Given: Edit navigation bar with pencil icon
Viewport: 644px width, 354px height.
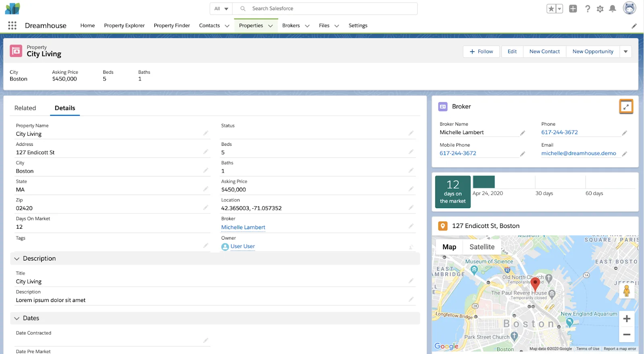Looking at the screenshot, I should [x=634, y=26].
